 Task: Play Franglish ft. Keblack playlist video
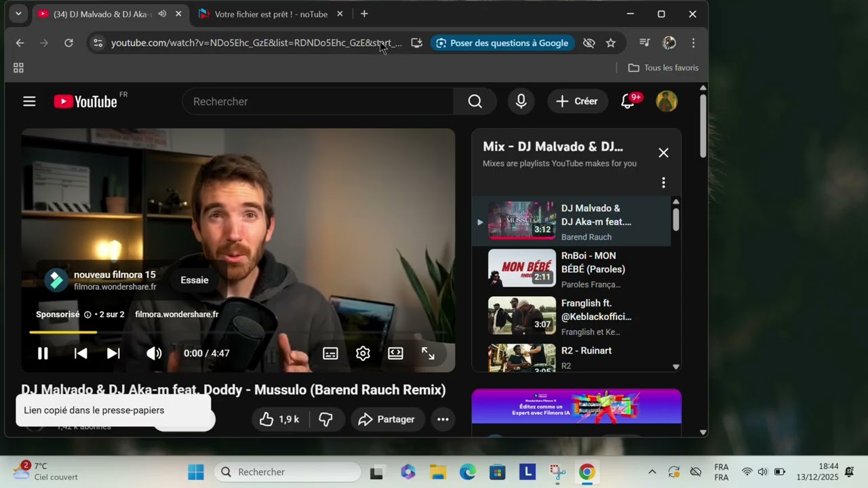(571, 317)
